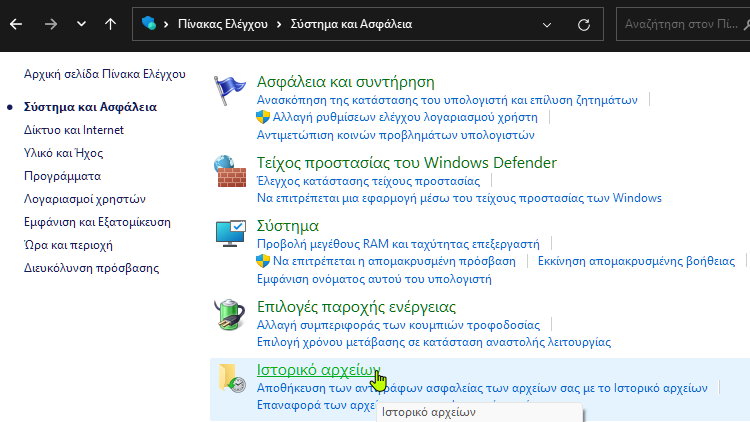This screenshot has width=750, height=422.
Task: Select Σύστημα και Ασφάλεια in sidebar
Action: click(x=90, y=107)
